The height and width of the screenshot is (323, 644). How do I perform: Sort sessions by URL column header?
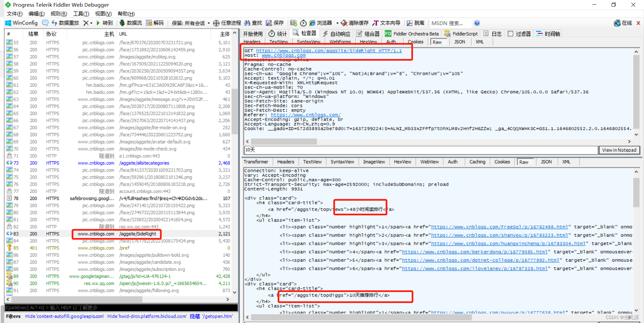point(164,34)
